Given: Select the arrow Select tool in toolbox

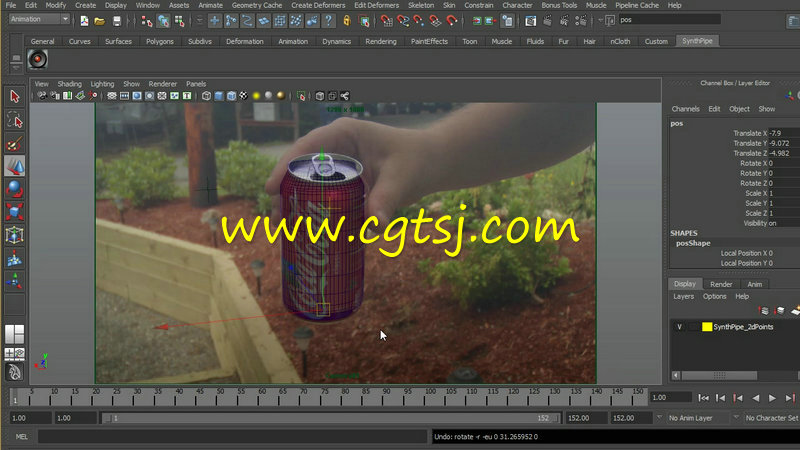Looking at the screenshot, I should tap(14, 96).
